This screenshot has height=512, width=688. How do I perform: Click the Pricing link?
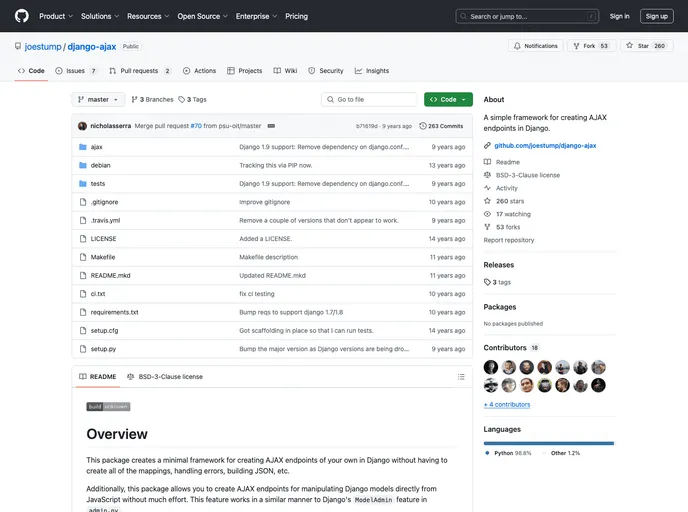click(297, 16)
